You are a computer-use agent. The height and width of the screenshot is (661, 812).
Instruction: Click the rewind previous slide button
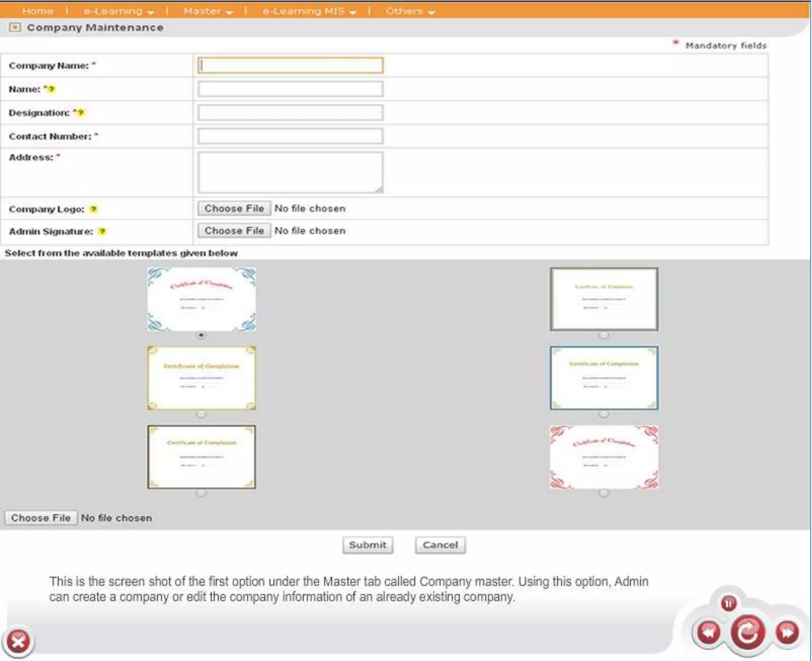(x=709, y=632)
